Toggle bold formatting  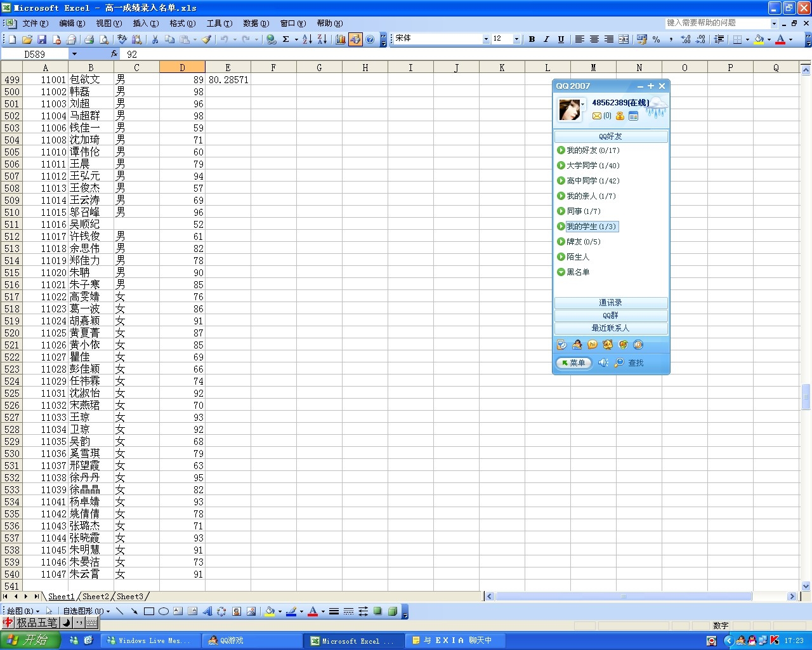pyautogui.click(x=532, y=39)
